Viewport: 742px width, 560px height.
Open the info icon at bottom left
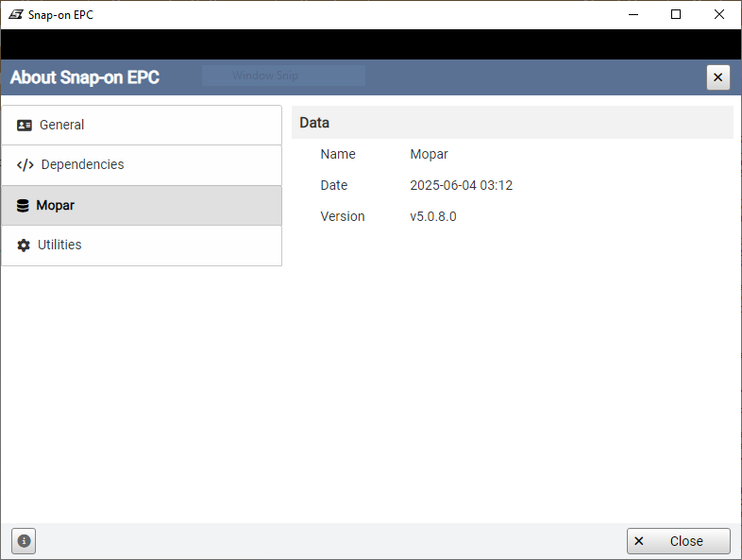(x=24, y=541)
